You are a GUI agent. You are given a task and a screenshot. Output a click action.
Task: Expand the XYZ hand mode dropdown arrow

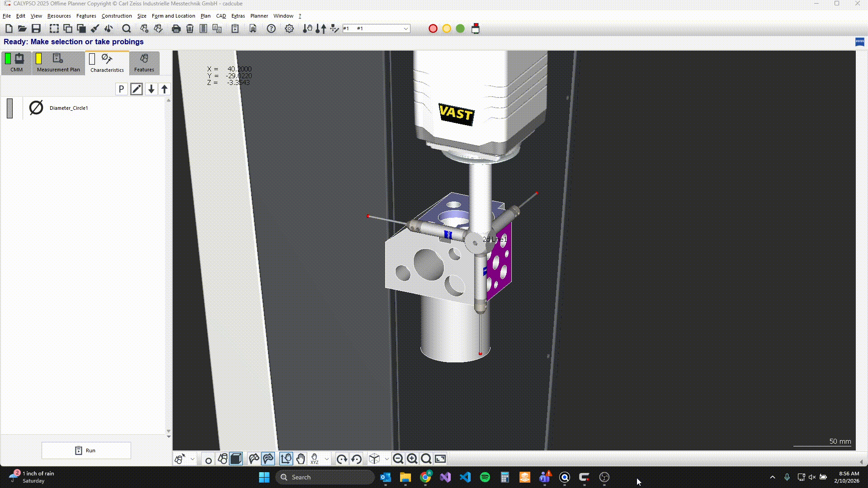(327, 459)
